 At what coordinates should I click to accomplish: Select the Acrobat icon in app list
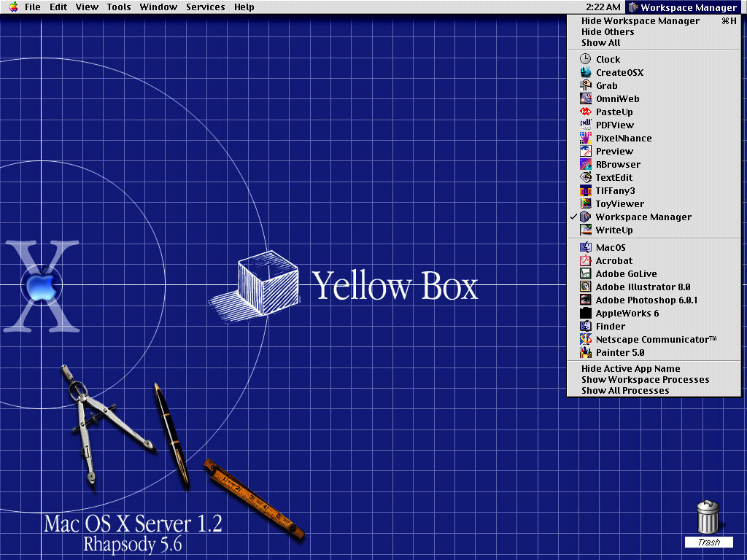[585, 261]
